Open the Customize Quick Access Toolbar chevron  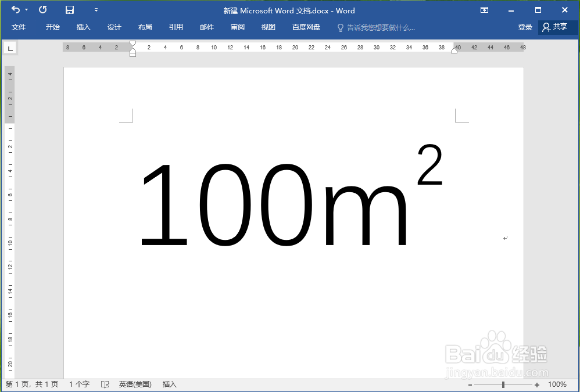point(96,10)
